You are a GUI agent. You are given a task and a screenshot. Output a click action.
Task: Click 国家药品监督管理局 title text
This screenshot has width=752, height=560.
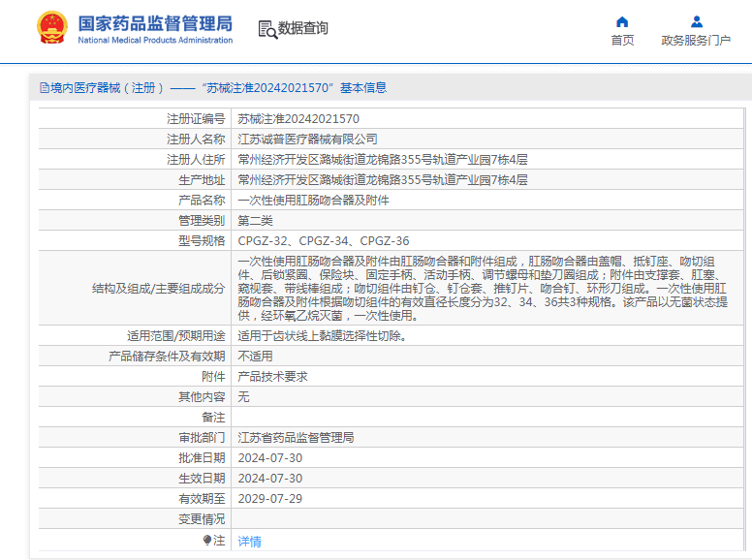pos(155,23)
